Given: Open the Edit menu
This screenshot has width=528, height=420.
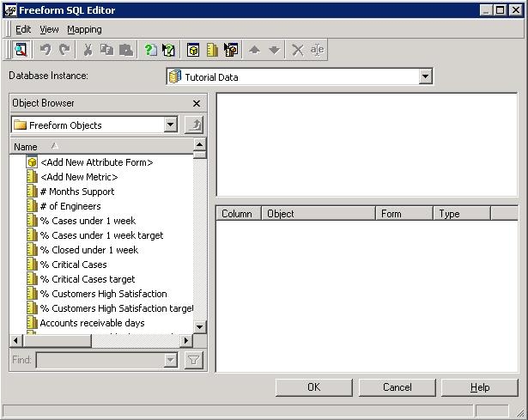Looking at the screenshot, I should point(23,29).
